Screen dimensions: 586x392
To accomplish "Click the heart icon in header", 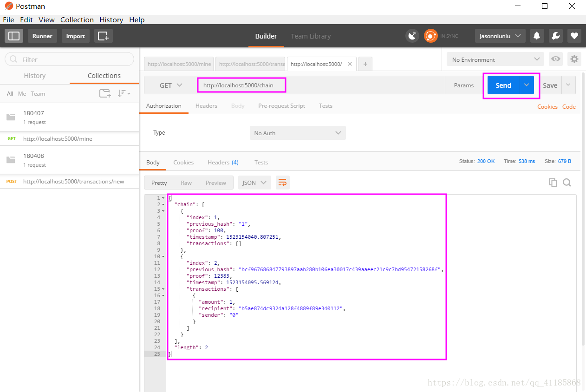I will pyautogui.click(x=574, y=36).
